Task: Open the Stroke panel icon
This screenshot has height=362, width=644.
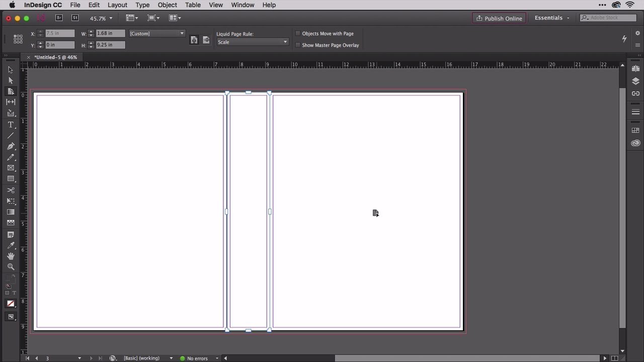Action: coord(635,112)
